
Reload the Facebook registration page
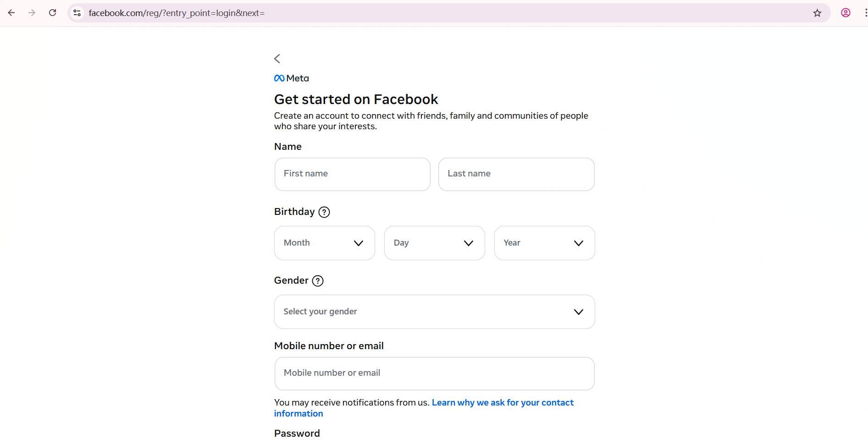pos(53,13)
